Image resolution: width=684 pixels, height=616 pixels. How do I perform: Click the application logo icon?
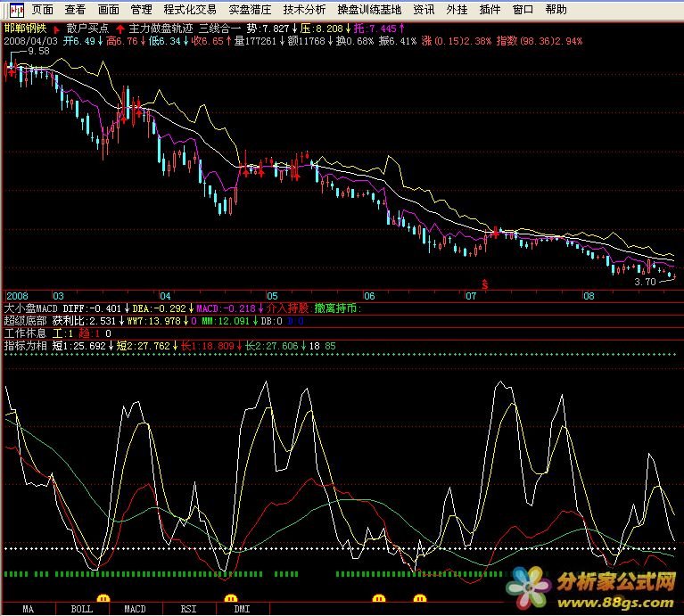[17, 10]
